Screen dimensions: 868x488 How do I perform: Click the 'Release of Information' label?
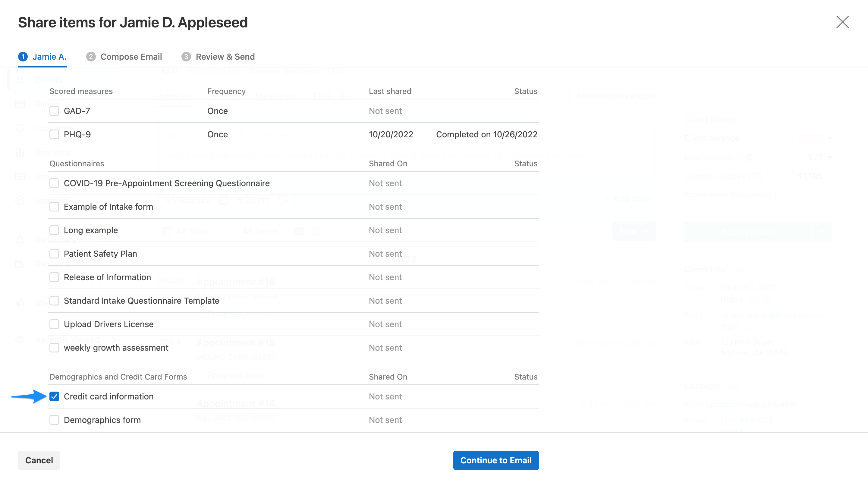point(107,277)
